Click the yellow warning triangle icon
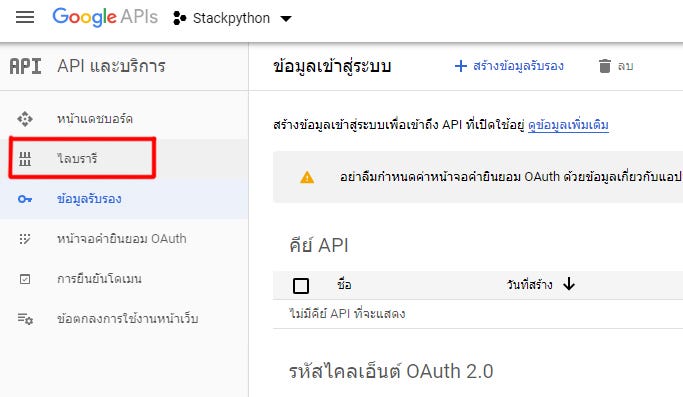Image resolution: width=683 pixels, height=397 pixels. [x=307, y=177]
